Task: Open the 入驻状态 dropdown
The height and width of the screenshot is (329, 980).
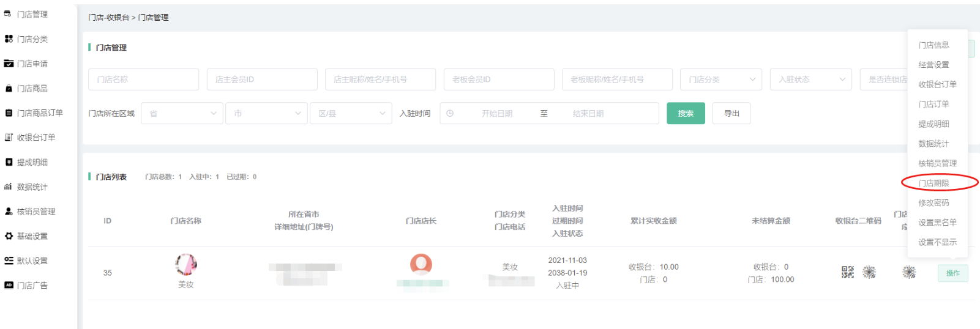Action: pyautogui.click(x=810, y=79)
